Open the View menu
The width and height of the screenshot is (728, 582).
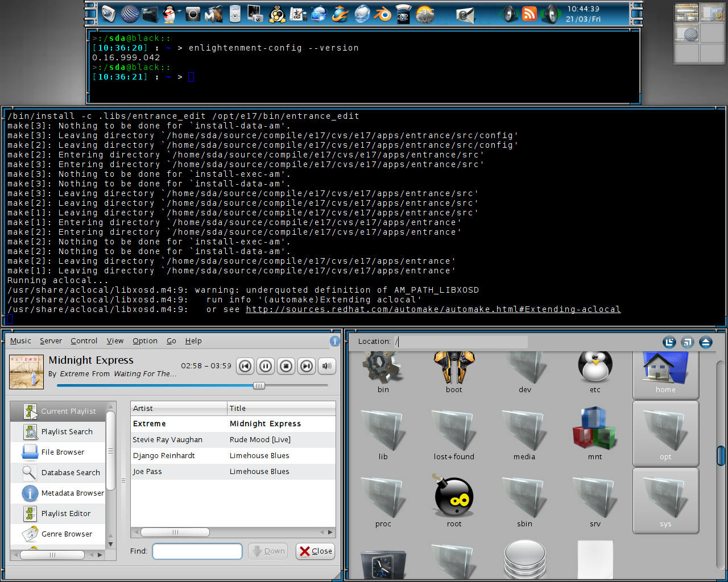(115, 341)
